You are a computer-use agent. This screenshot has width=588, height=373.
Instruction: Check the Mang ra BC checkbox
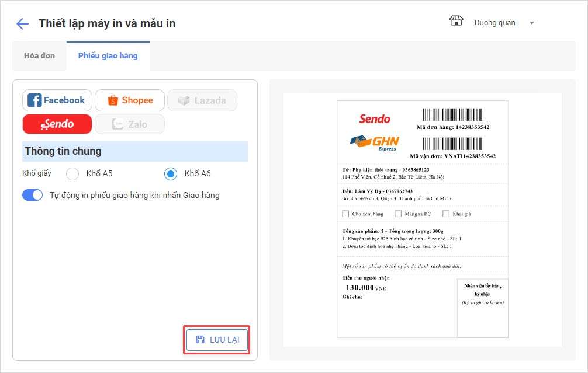pyautogui.click(x=398, y=214)
